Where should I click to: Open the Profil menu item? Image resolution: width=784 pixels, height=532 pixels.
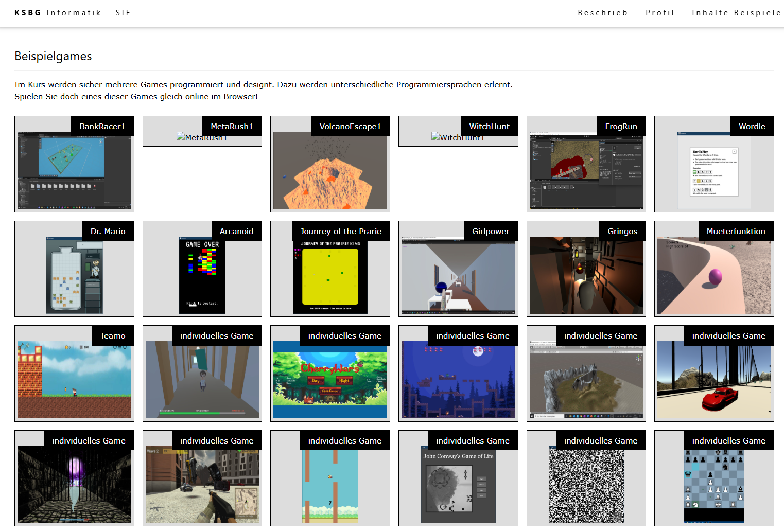[660, 13]
